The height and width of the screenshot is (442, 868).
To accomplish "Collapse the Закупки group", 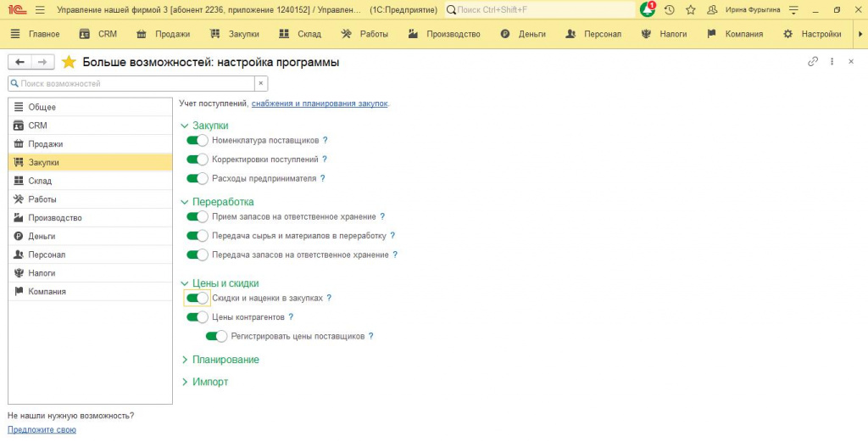I will [x=185, y=126].
